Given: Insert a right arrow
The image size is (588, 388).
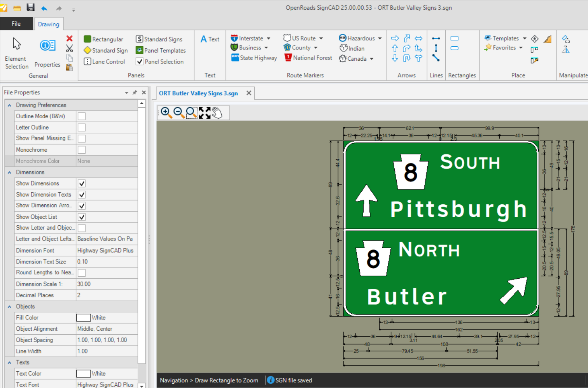Looking at the screenshot, I should (x=395, y=38).
